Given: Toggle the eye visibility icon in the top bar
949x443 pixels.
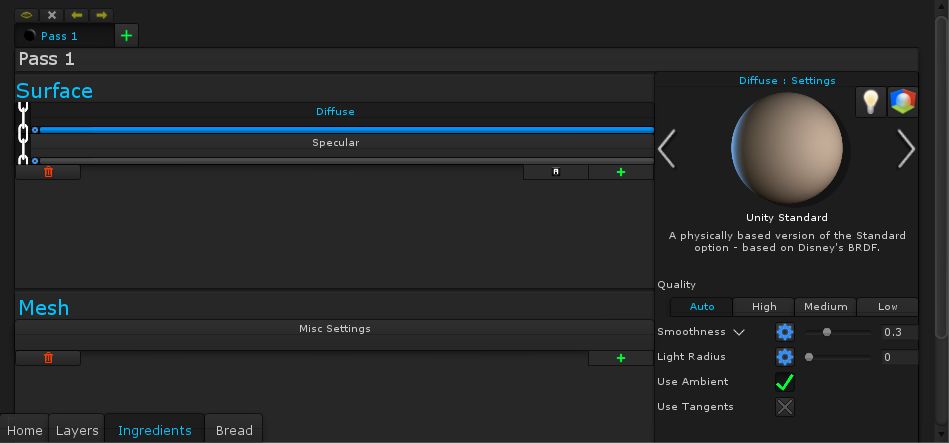Looking at the screenshot, I should pyautogui.click(x=27, y=15).
